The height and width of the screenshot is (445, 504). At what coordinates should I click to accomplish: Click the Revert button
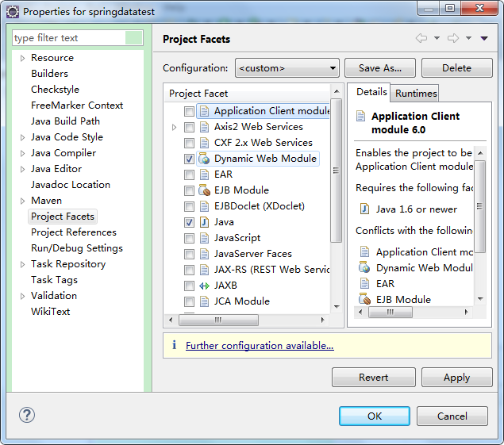374,378
